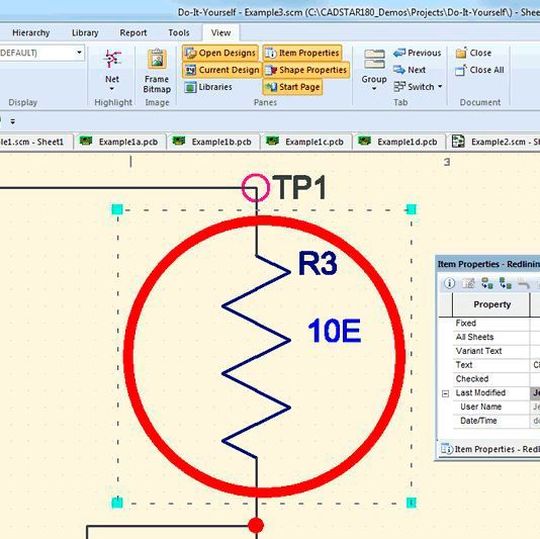The height and width of the screenshot is (539, 540).
Task: Click the Next arrow icon
Action: tap(399, 70)
